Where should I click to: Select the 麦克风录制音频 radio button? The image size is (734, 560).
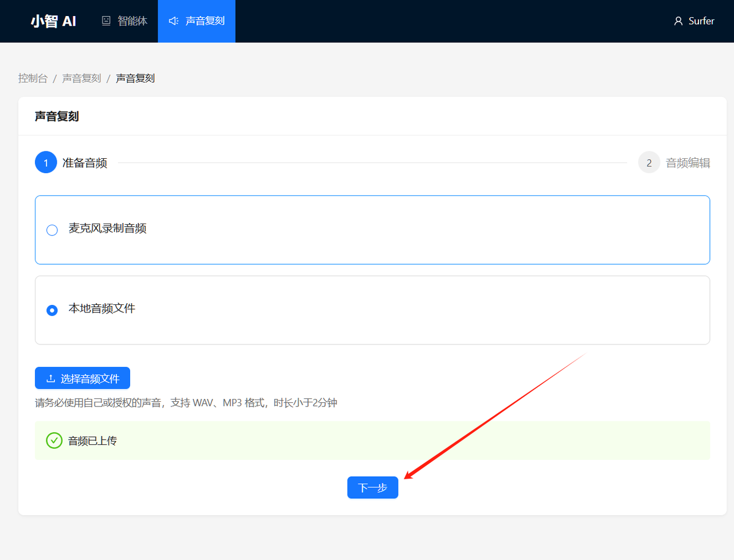[52, 230]
